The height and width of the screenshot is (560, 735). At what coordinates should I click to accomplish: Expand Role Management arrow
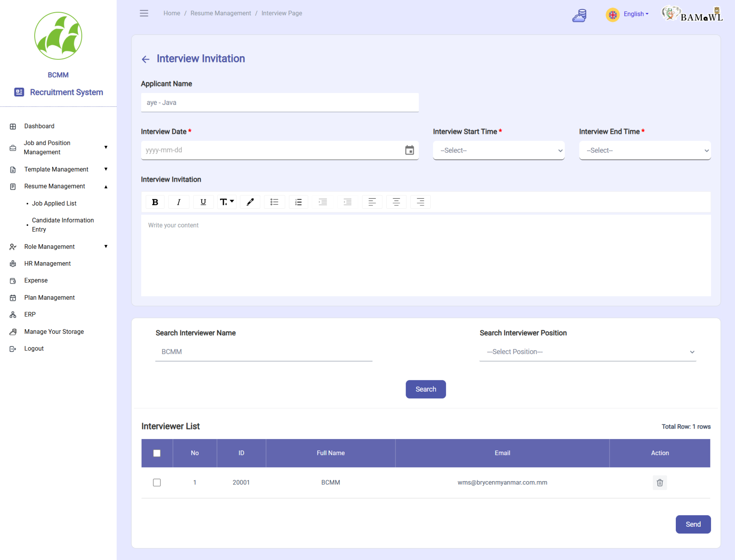tap(106, 247)
